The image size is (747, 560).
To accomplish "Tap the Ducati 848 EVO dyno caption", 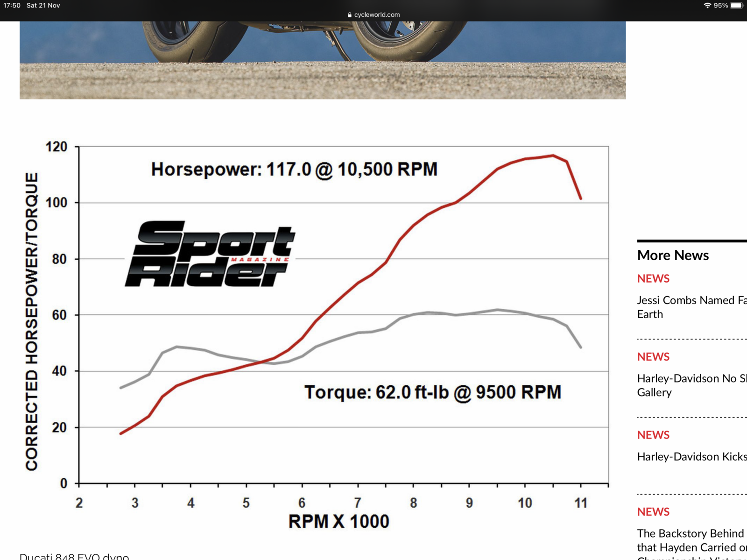I will [74, 556].
